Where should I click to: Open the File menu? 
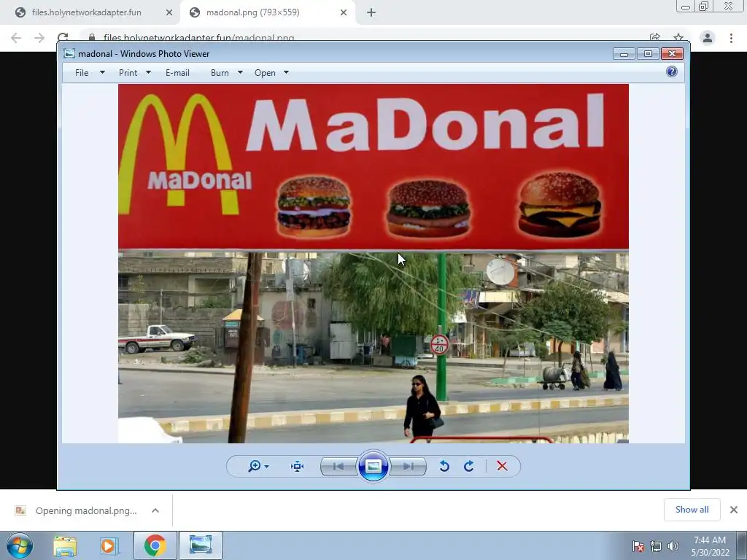pos(82,72)
